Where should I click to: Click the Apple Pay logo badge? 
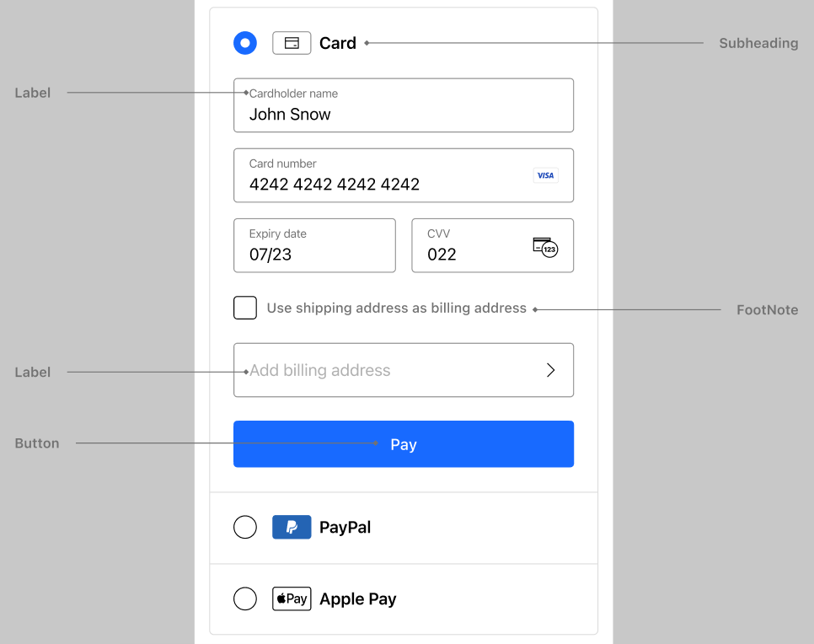[292, 598]
